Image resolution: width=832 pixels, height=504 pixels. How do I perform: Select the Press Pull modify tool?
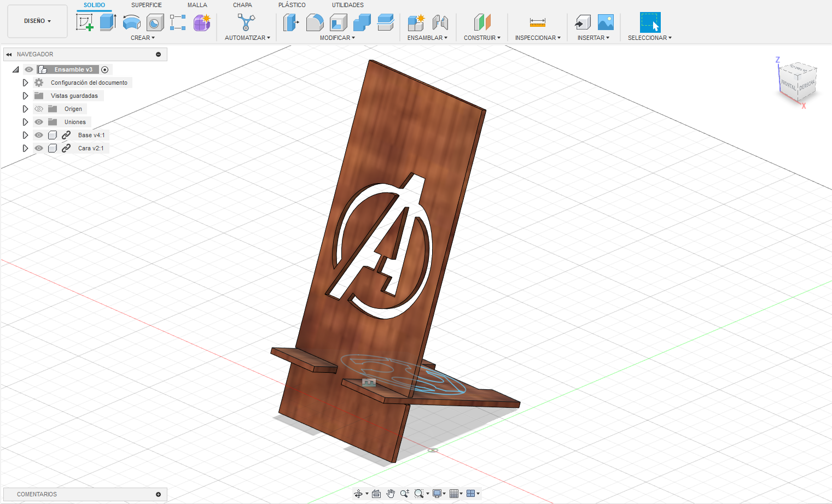click(290, 22)
